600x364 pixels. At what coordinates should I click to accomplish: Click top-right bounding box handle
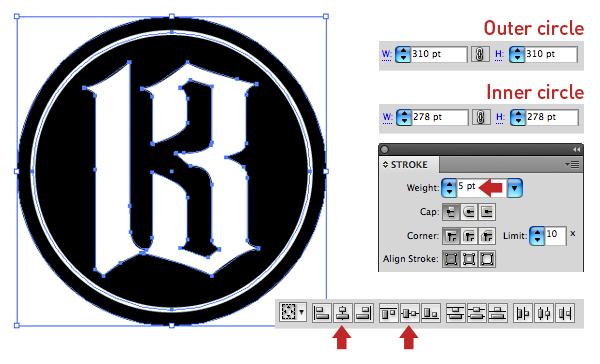coord(326,16)
